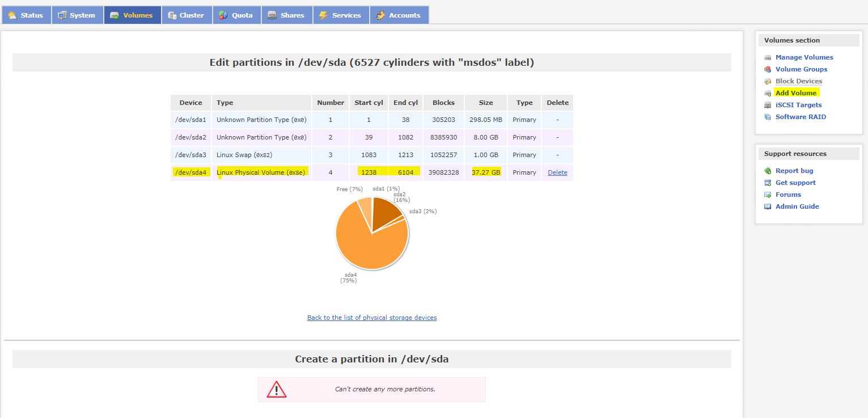
Task: Open the Block Devices link
Action: (x=798, y=81)
